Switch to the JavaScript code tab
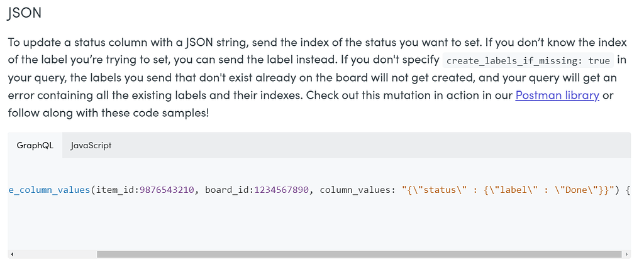Image resolution: width=644 pixels, height=267 pixels. 91,145
